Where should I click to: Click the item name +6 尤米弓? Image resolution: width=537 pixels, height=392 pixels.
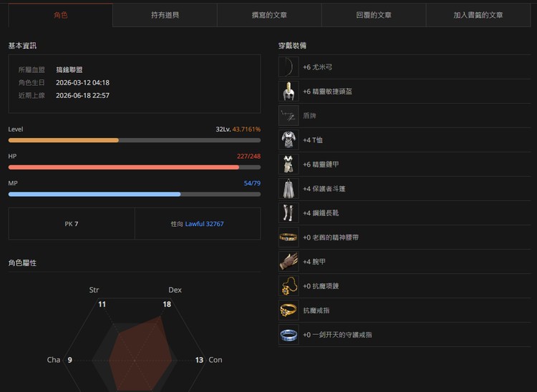[x=317, y=67]
